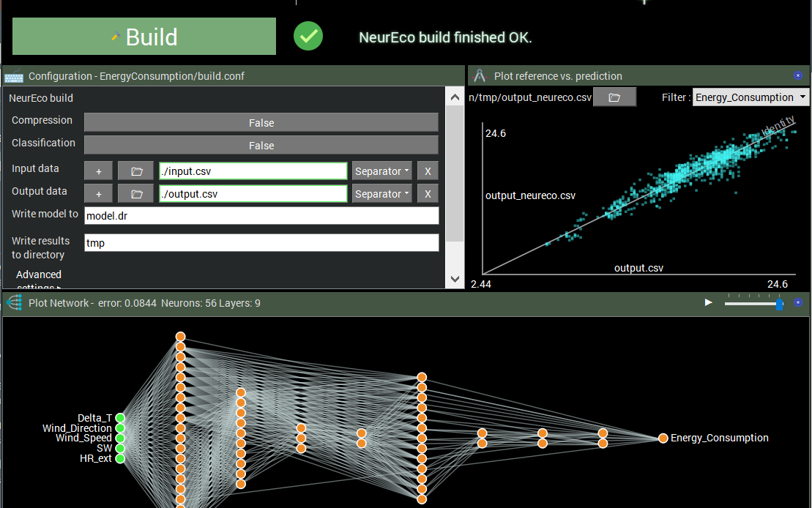
Task: Open the Energy_Consumption Filter dropdown
Action: click(750, 97)
